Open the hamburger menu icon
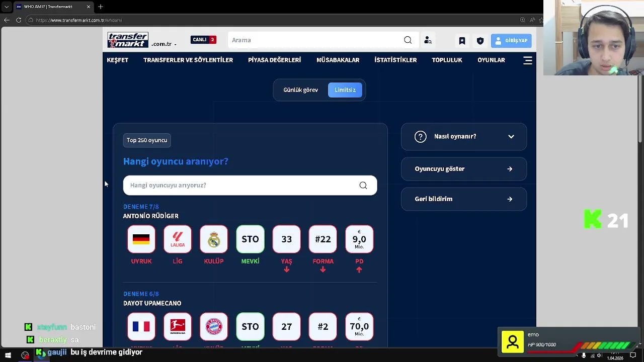The image size is (644, 362). point(528,60)
